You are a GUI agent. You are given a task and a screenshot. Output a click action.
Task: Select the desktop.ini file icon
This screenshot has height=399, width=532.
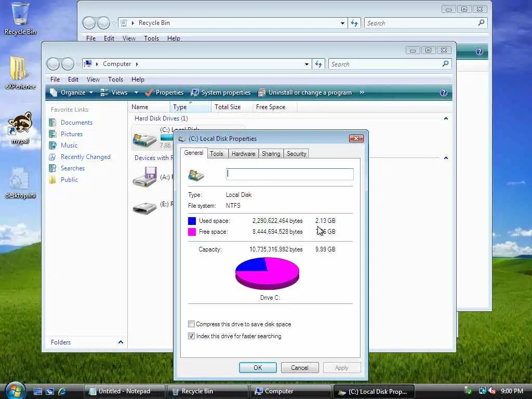coord(20,182)
